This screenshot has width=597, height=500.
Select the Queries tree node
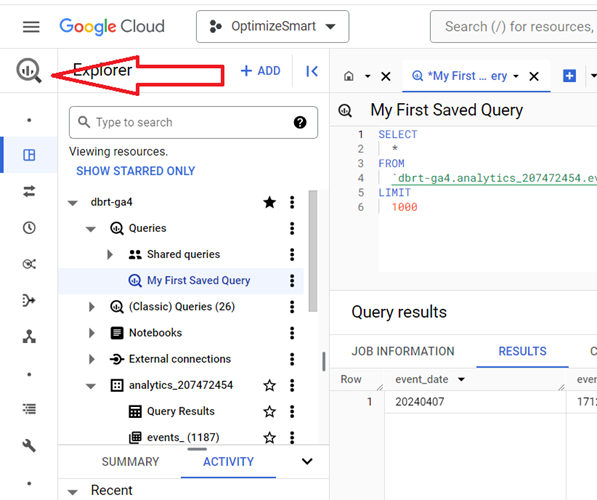coord(147,228)
